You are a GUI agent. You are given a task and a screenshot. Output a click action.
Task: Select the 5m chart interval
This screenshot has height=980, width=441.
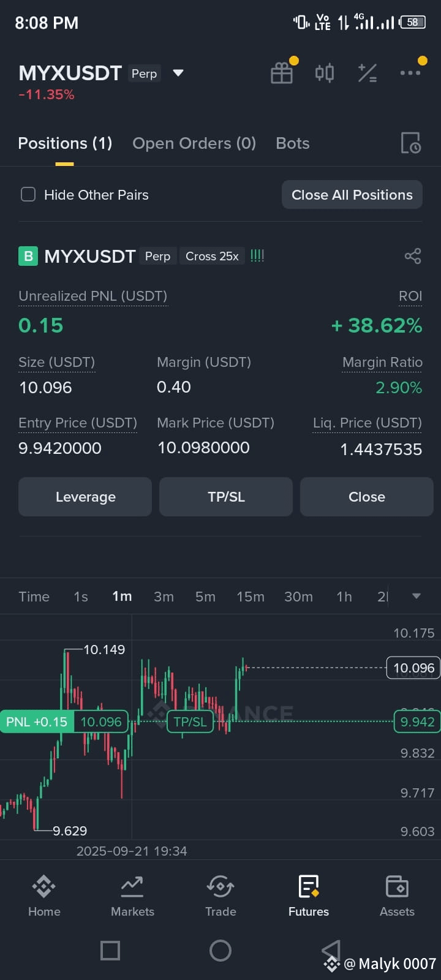click(205, 597)
